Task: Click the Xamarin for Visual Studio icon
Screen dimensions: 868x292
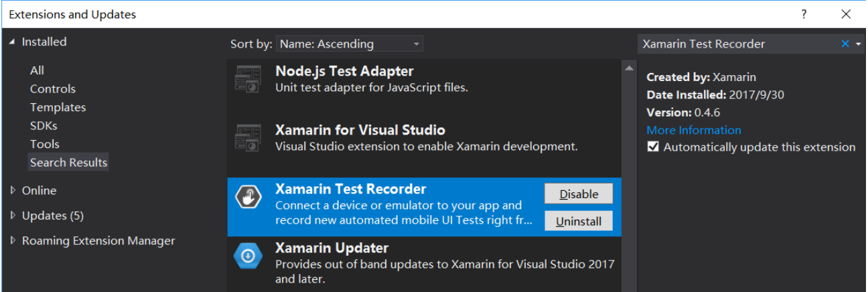Action: tap(248, 138)
